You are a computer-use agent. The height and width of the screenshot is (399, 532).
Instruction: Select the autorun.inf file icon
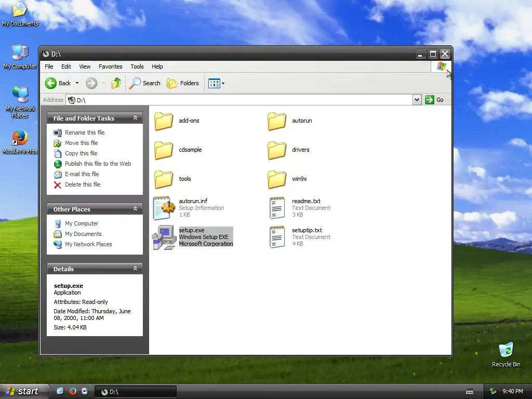pyautogui.click(x=164, y=208)
